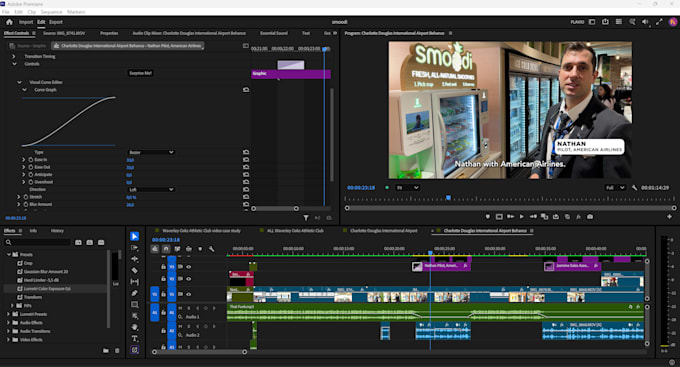Click the audio volume speaker icon in header
Screen dimensions: 680x367
[645, 22]
